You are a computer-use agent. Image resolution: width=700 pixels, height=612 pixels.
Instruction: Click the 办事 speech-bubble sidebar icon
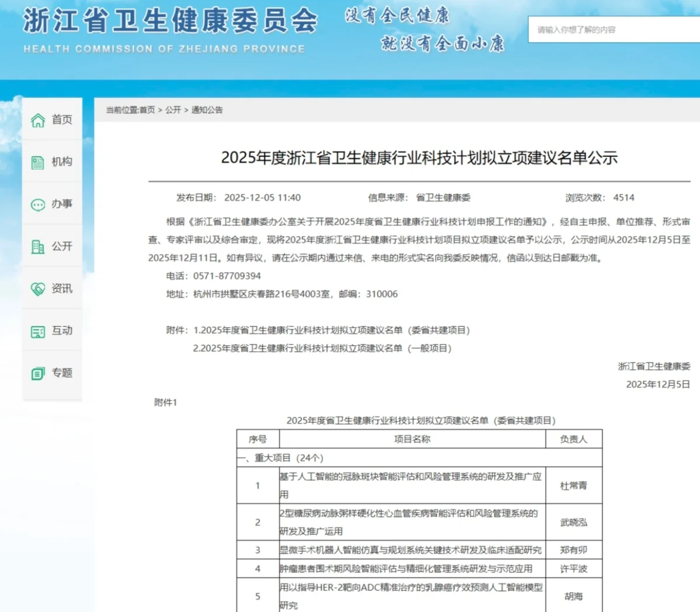click(x=37, y=204)
